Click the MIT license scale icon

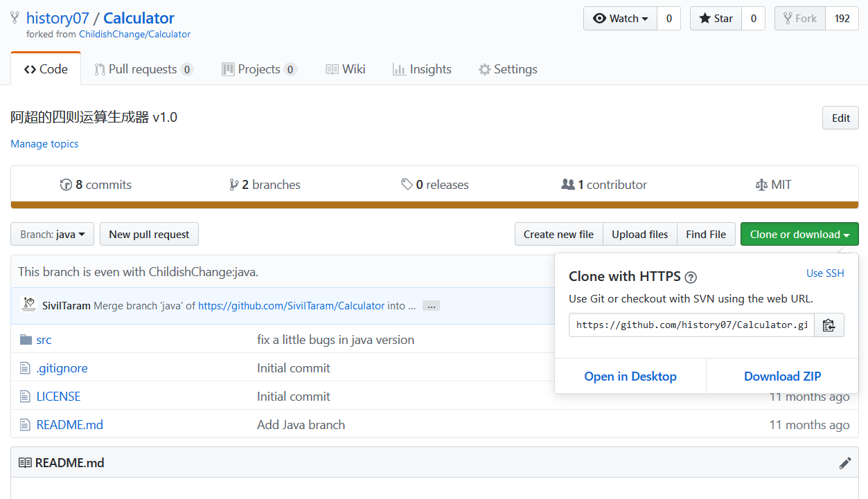point(761,185)
